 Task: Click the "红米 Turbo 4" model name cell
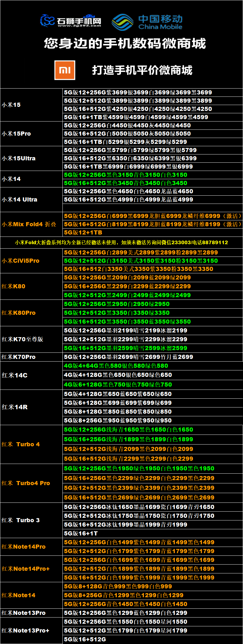click(32, 444)
